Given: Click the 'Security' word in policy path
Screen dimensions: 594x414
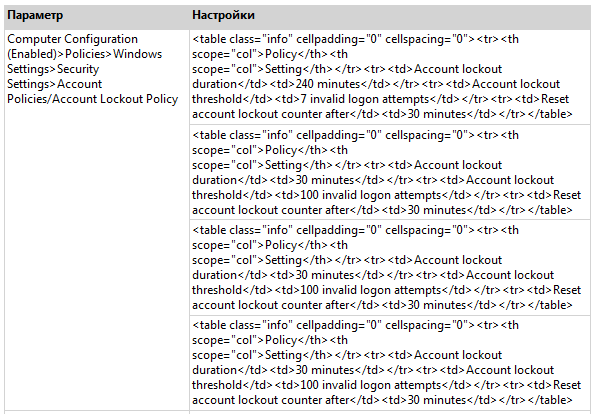Looking at the screenshot, I should tap(78, 69).
